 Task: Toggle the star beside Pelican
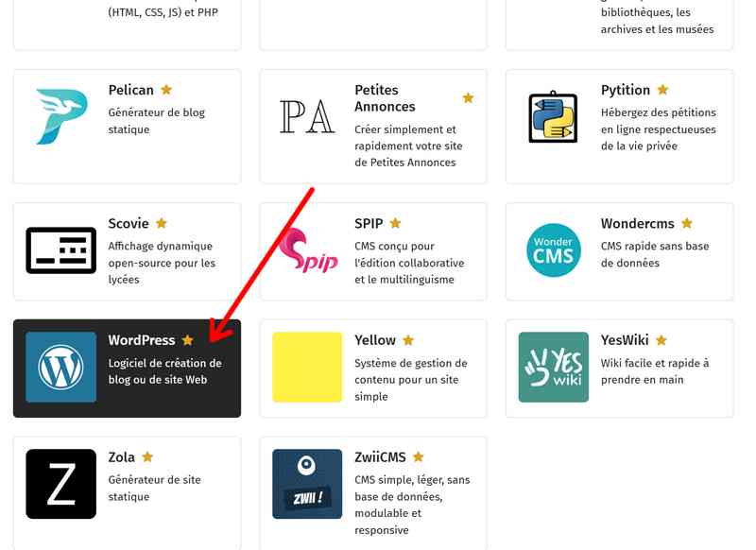tap(166, 90)
